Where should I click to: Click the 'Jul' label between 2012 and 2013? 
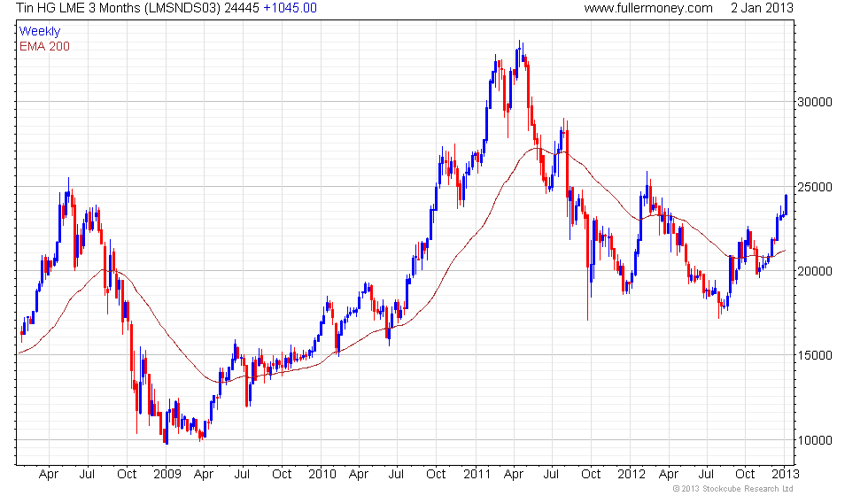(x=706, y=475)
